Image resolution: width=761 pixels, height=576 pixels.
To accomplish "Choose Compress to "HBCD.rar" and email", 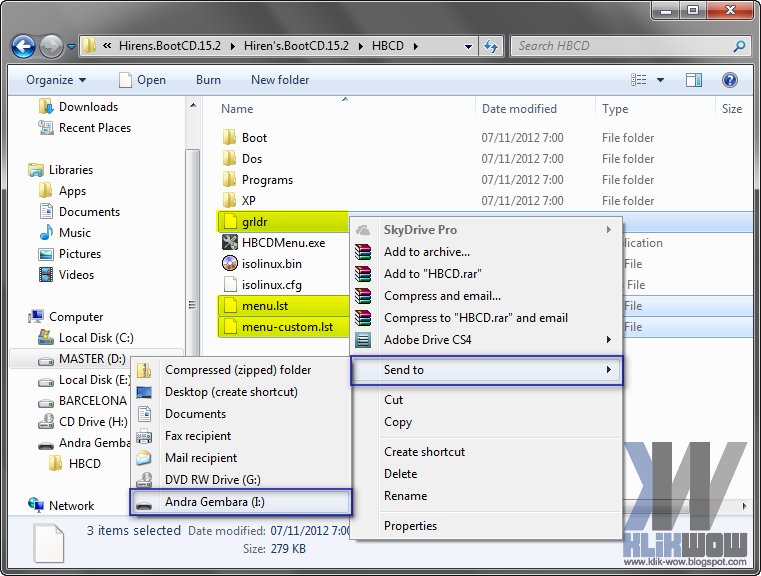I will [486, 318].
